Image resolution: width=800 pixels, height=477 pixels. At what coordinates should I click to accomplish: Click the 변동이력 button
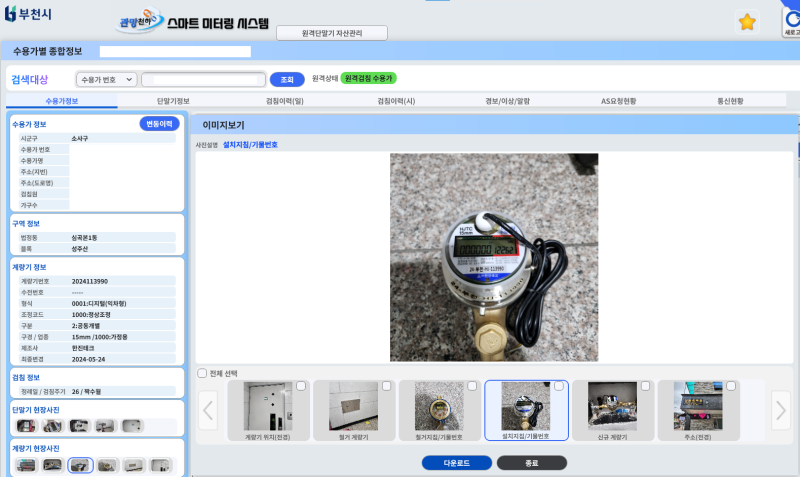point(159,124)
